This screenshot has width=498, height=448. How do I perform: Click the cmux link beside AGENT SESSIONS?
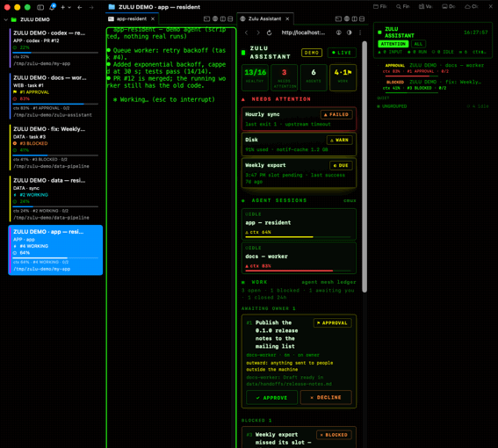pos(350,200)
